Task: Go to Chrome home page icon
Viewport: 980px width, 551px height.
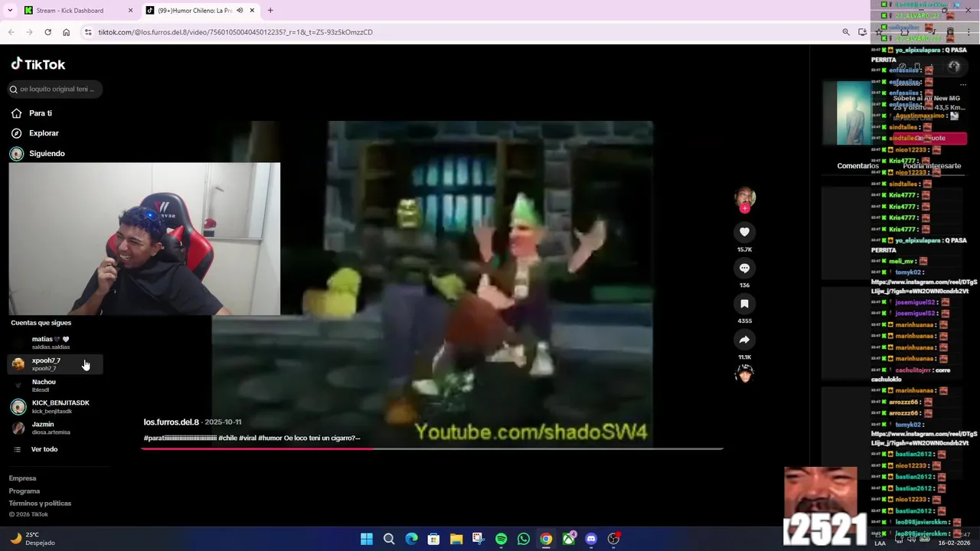Action: (x=66, y=32)
